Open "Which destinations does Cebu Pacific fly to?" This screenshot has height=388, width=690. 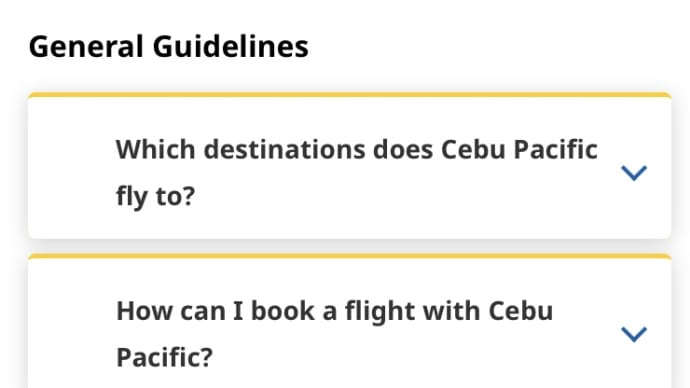click(x=356, y=172)
